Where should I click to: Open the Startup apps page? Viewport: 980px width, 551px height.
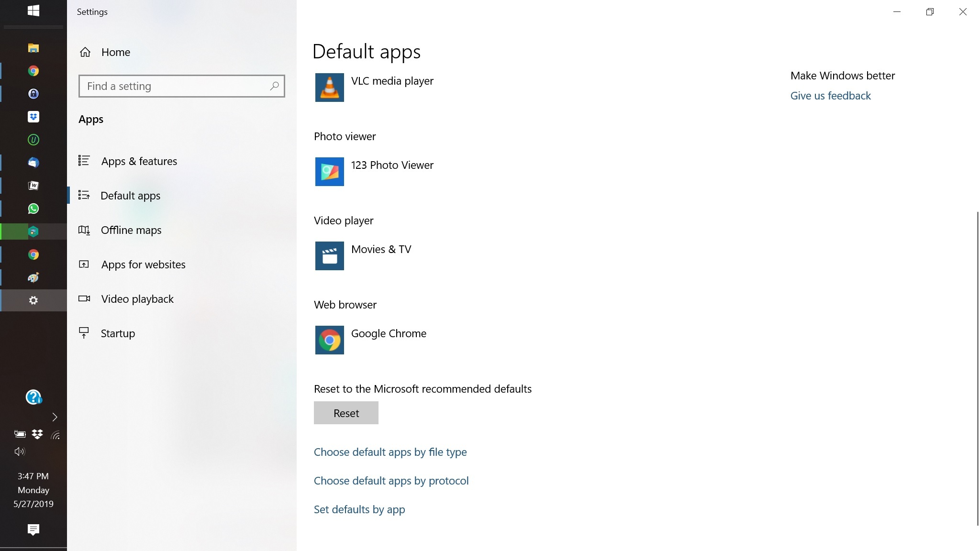point(118,333)
